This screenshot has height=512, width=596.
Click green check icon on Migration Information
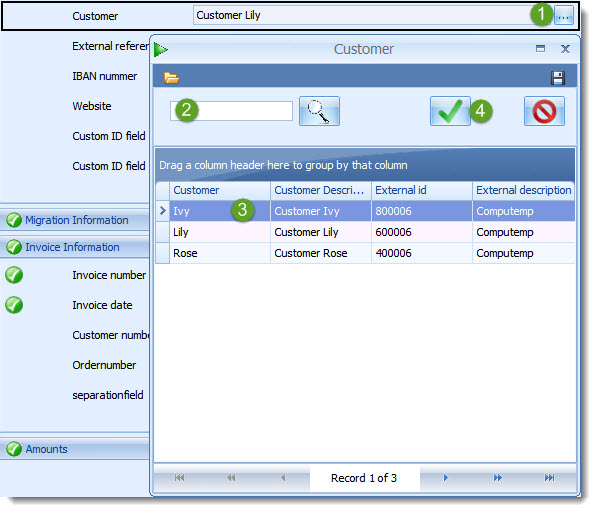click(14, 220)
